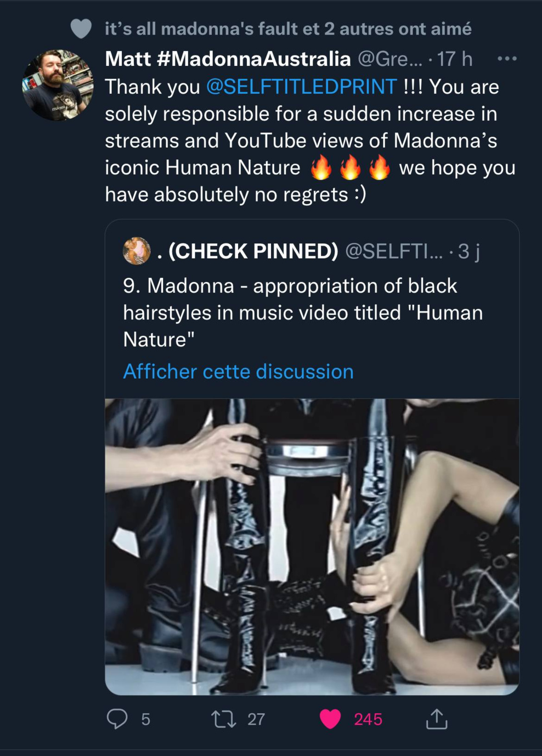The height and width of the screenshot is (756, 542).
Task: Open the Human Nature video still image
Action: (x=312, y=546)
